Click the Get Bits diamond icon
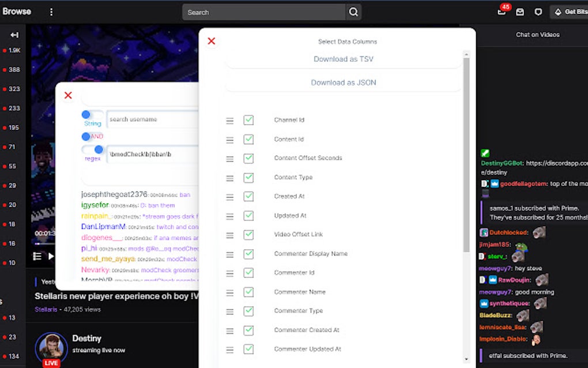588x368 pixels. click(557, 12)
